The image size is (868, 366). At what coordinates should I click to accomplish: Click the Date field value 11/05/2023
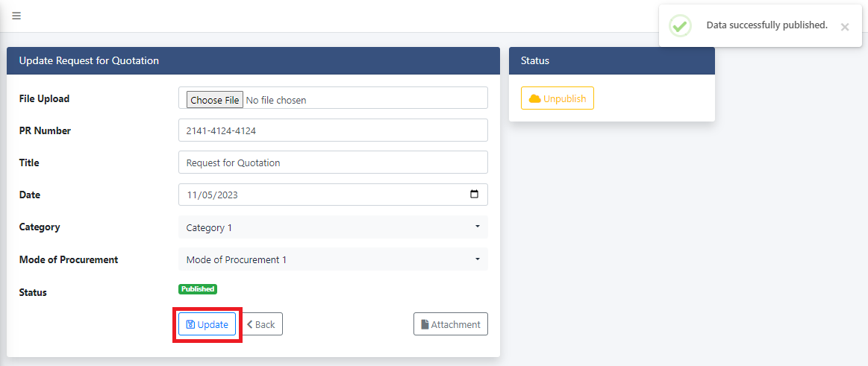point(212,195)
